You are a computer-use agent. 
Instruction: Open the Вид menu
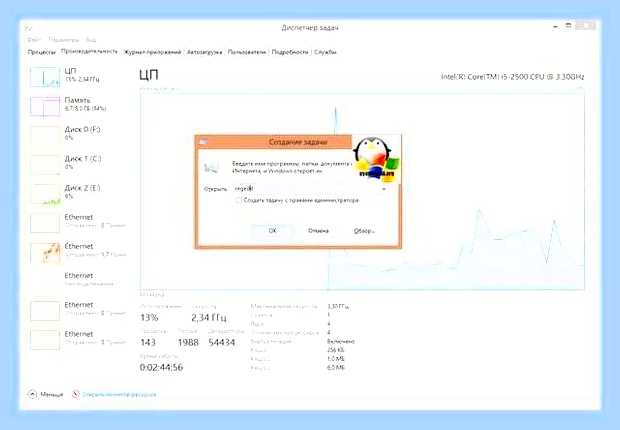(91, 40)
